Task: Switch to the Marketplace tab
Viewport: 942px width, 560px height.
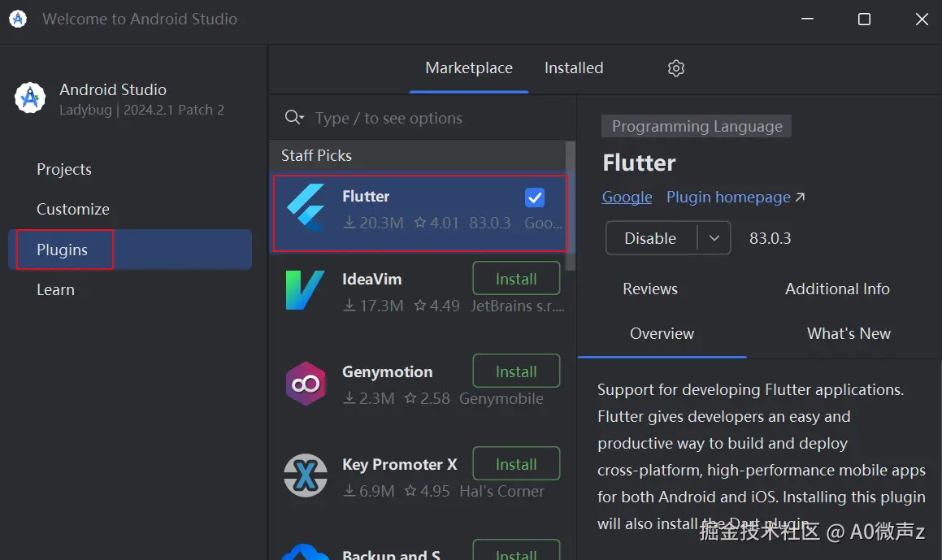Action: pyautogui.click(x=469, y=68)
